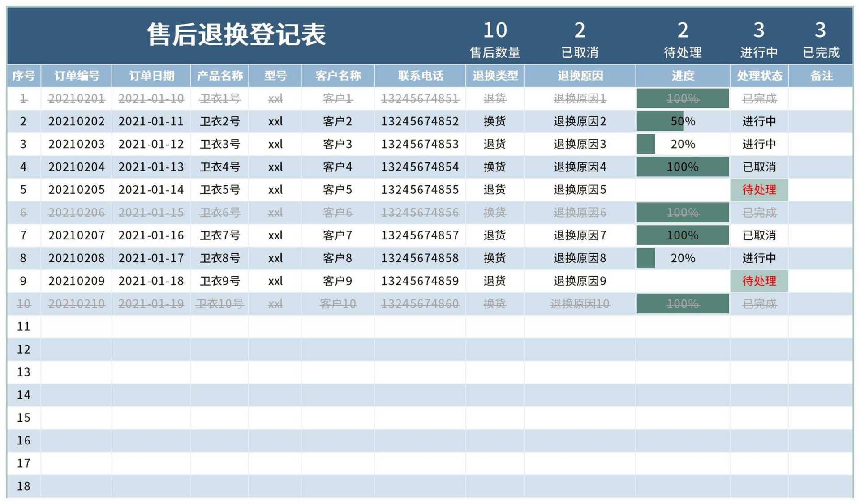Click the red 待处理 status in row 9
The height and width of the screenshot is (504, 860).
coord(759,281)
